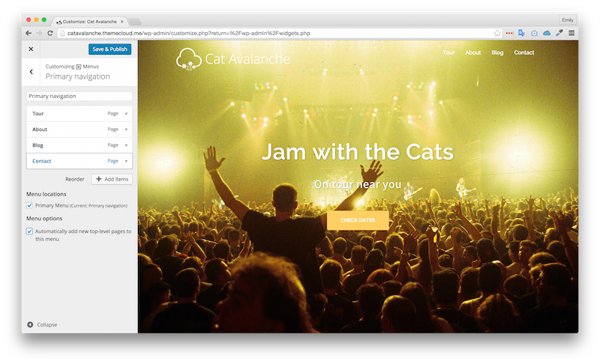The height and width of the screenshot is (364, 600).
Task: Click the Reorder link
Action: 74,179
